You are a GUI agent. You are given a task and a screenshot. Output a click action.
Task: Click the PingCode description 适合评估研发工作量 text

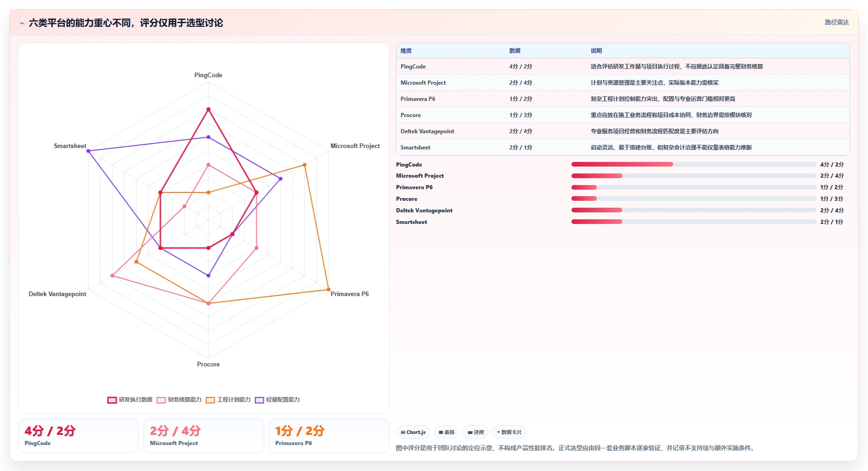coord(677,67)
